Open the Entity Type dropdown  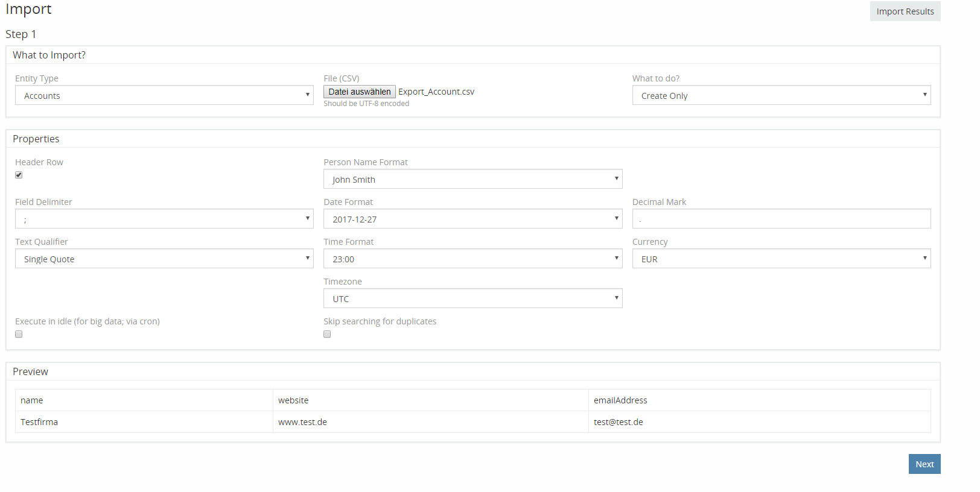coord(164,95)
